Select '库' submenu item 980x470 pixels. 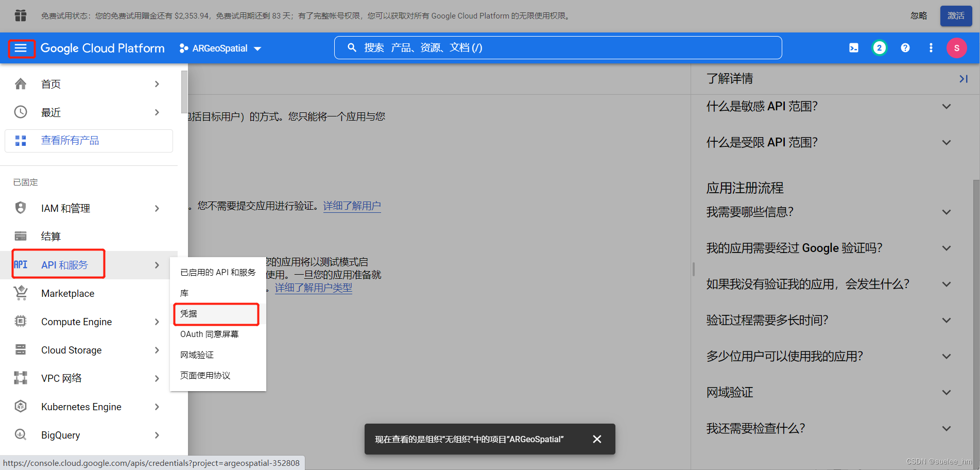click(218, 293)
